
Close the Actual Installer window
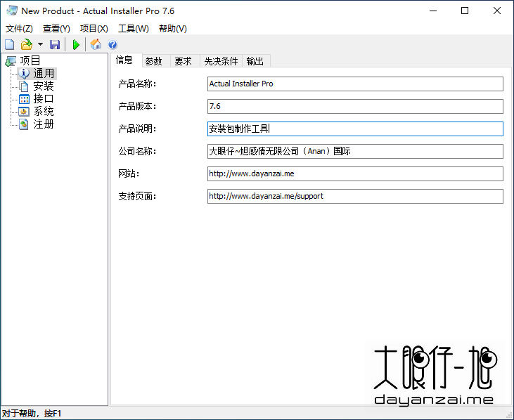pos(497,11)
